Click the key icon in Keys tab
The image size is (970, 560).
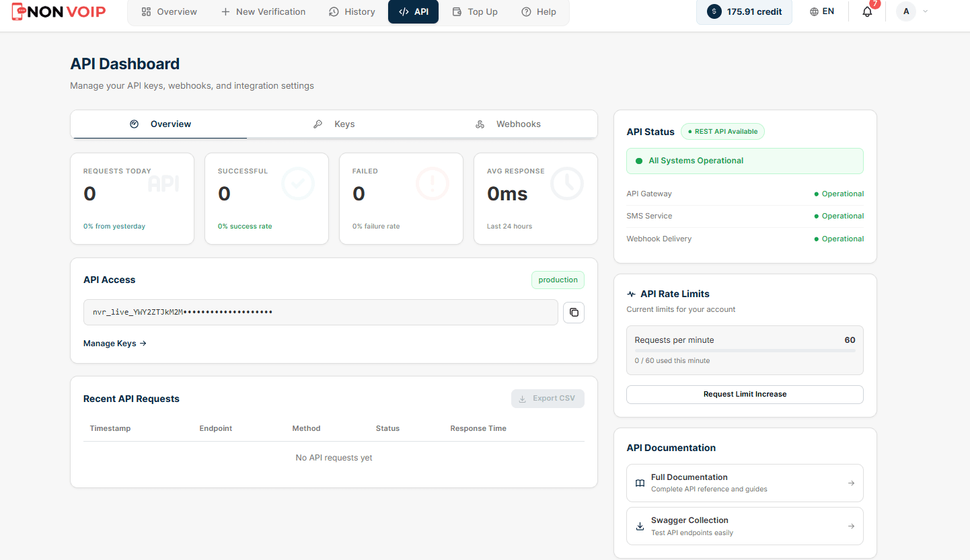pos(318,124)
